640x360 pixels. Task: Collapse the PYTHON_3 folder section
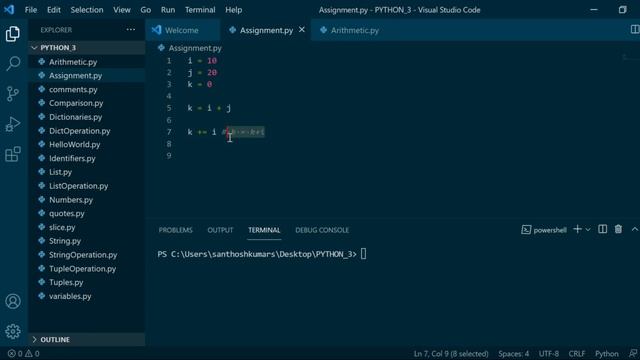[87, 48]
